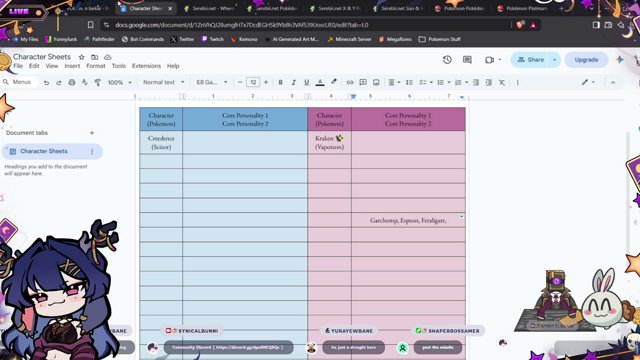Open version history clock icon
640x360 pixels.
(x=447, y=60)
